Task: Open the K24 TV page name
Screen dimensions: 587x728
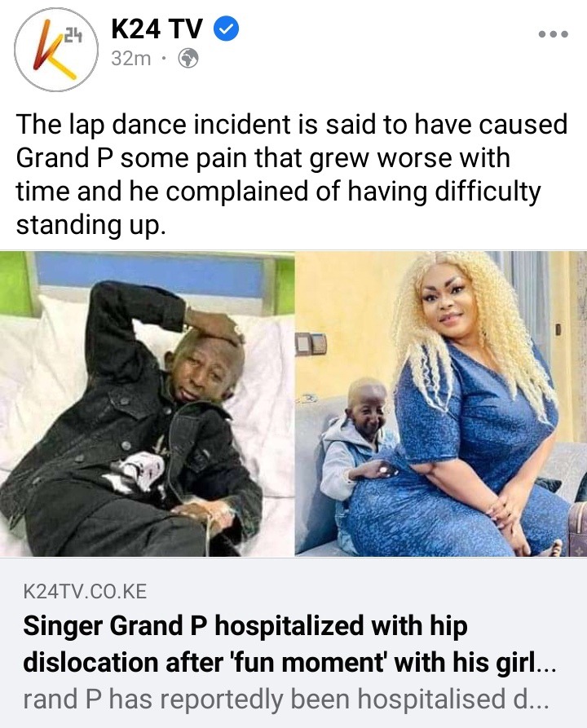Action: point(157,29)
